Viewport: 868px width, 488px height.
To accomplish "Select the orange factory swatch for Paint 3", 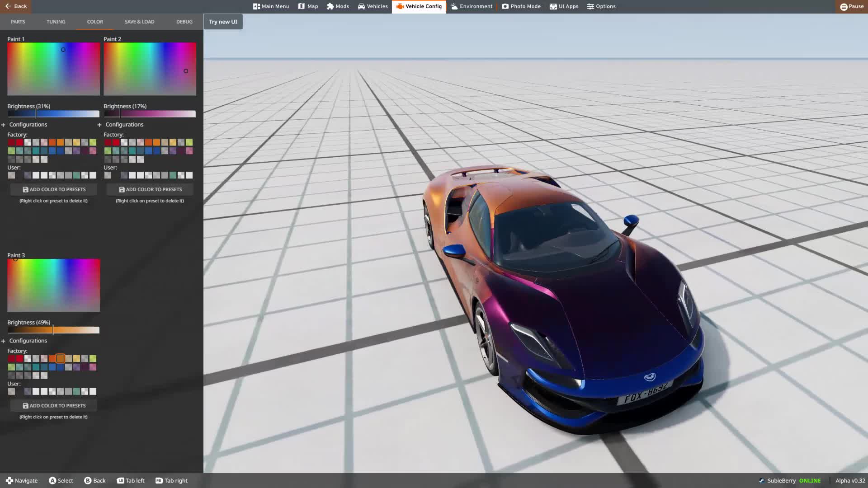I will (x=61, y=358).
